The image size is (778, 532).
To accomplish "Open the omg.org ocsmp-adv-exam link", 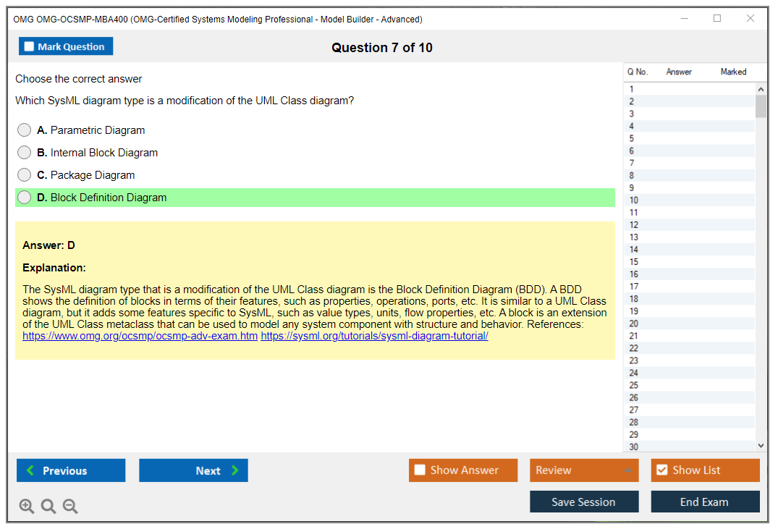I will tap(140, 336).
